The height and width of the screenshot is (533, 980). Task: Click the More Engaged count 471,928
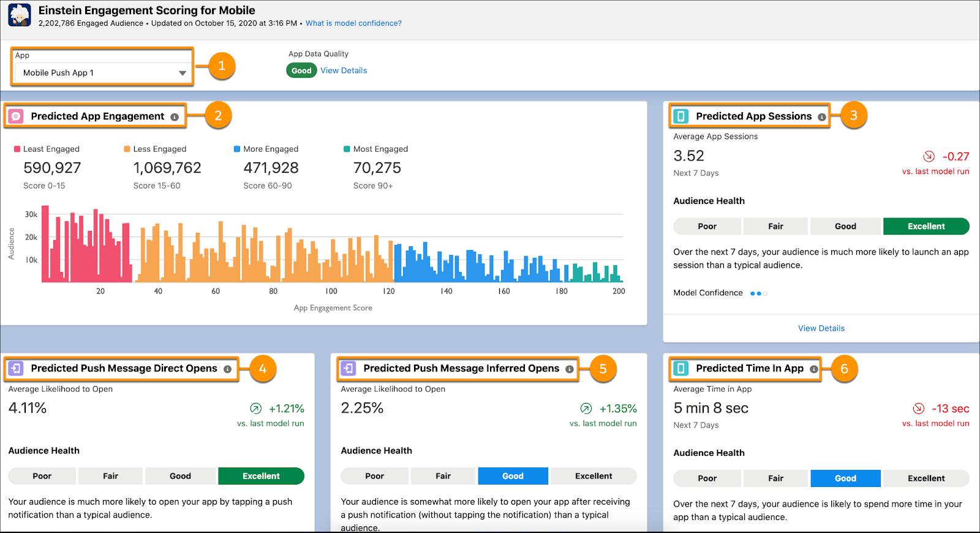click(271, 168)
